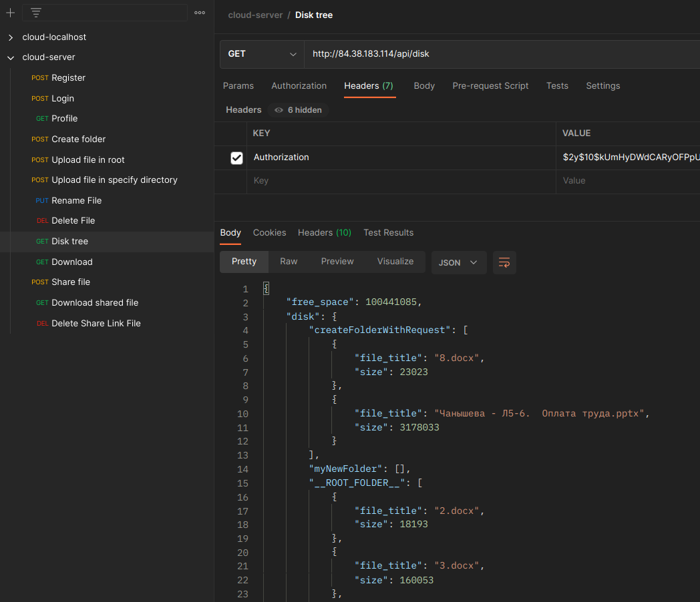View the Test Results tab
Viewport: 700px width, 602px height.
(x=388, y=232)
